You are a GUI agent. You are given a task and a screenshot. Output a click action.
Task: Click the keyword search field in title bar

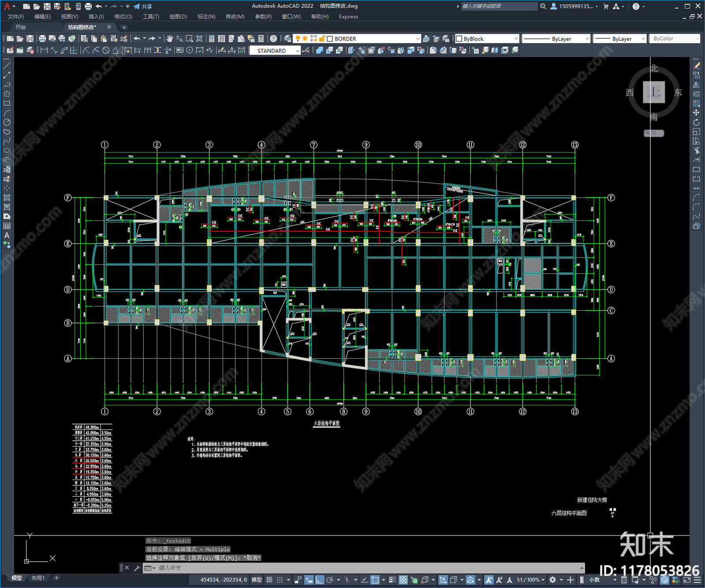499,6
